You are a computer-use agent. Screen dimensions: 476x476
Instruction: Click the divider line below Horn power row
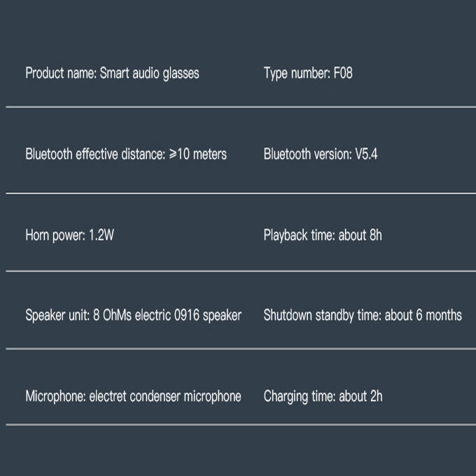pyautogui.click(x=241, y=271)
